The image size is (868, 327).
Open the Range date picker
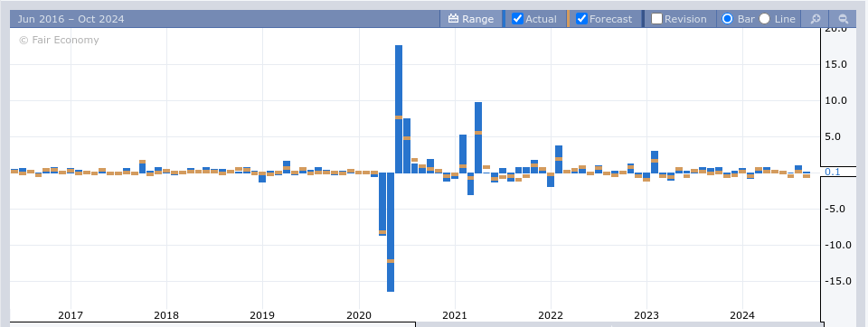click(471, 19)
